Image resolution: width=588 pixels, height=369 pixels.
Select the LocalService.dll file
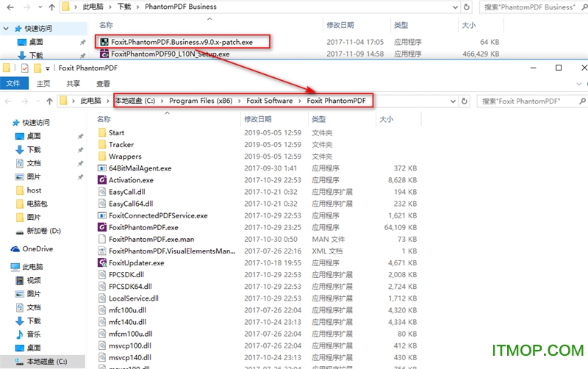coord(134,298)
